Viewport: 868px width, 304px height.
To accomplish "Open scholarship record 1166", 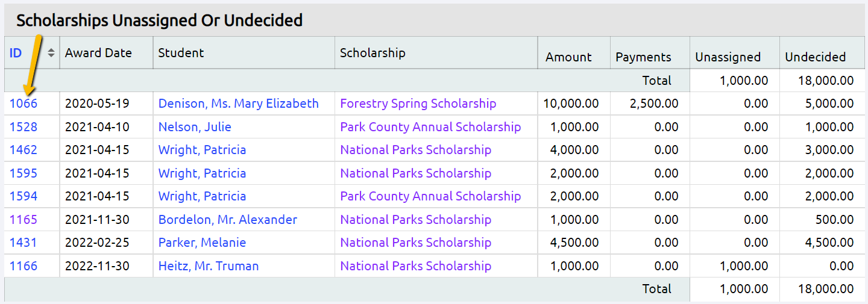I will 24,266.
